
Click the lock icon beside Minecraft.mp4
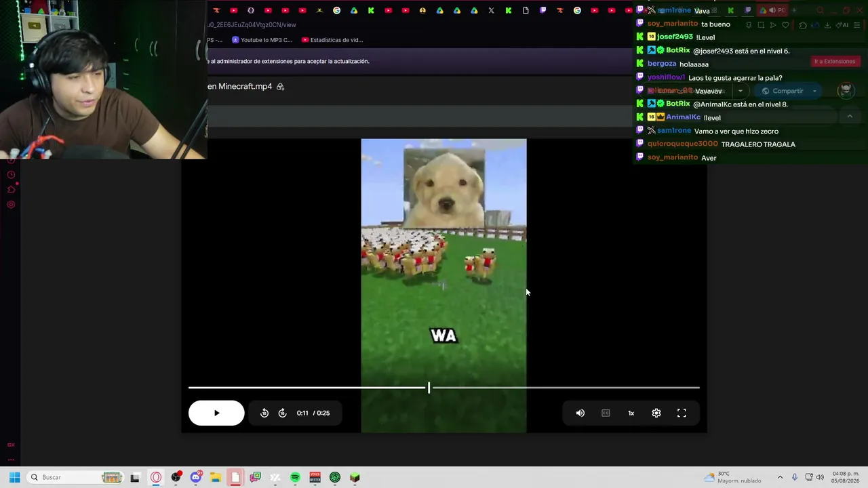pyautogui.click(x=280, y=87)
